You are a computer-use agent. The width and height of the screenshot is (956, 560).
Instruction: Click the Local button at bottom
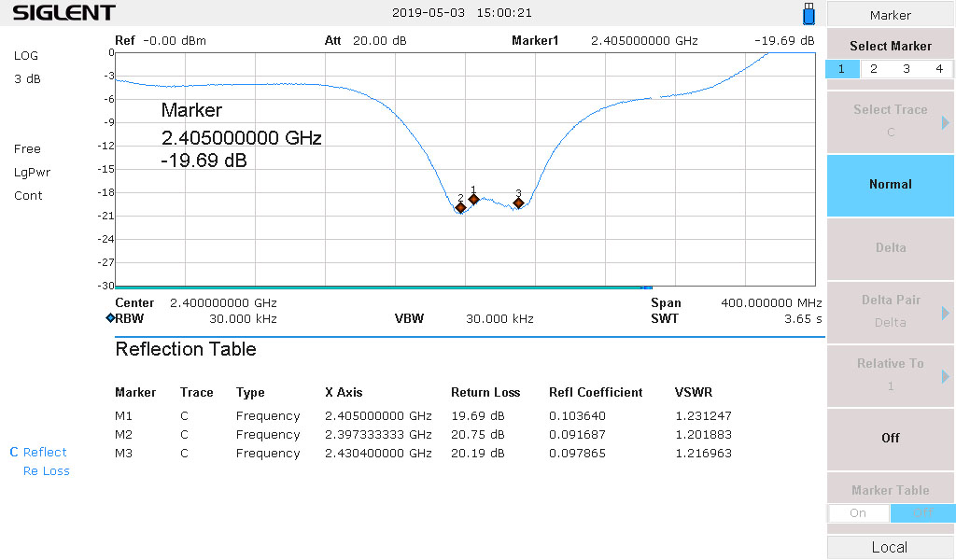[x=890, y=547]
